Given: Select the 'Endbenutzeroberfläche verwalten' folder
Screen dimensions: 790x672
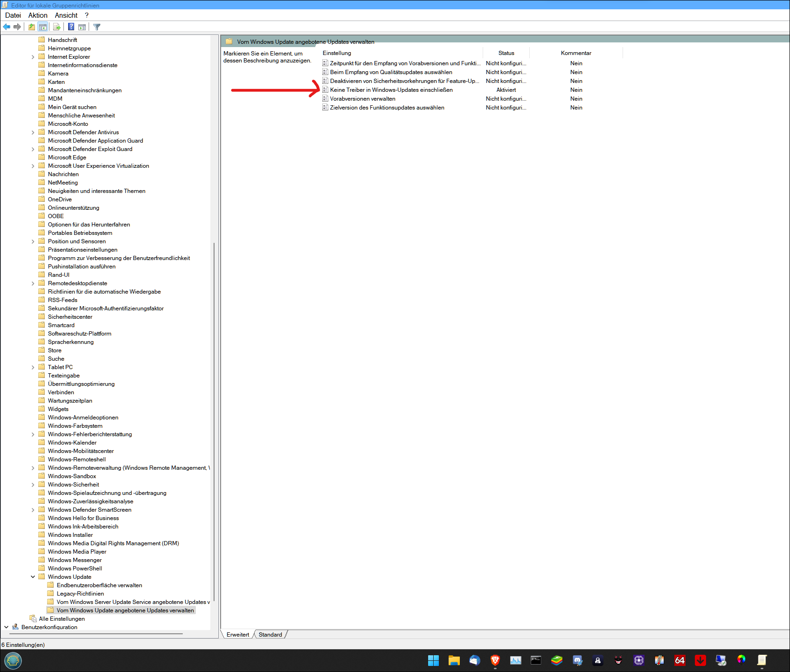Looking at the screenshot, I should [x=99, y=585].
